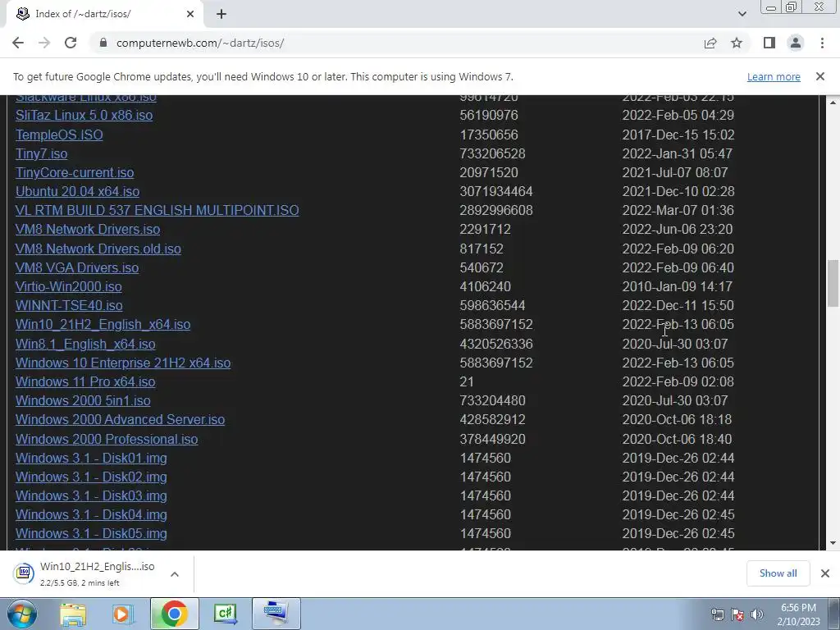Image resolution: width=840 pixels, height=630 pixels.
Task: Download Ubuntu 20.04 x64.iso
Action: [77, 191]
